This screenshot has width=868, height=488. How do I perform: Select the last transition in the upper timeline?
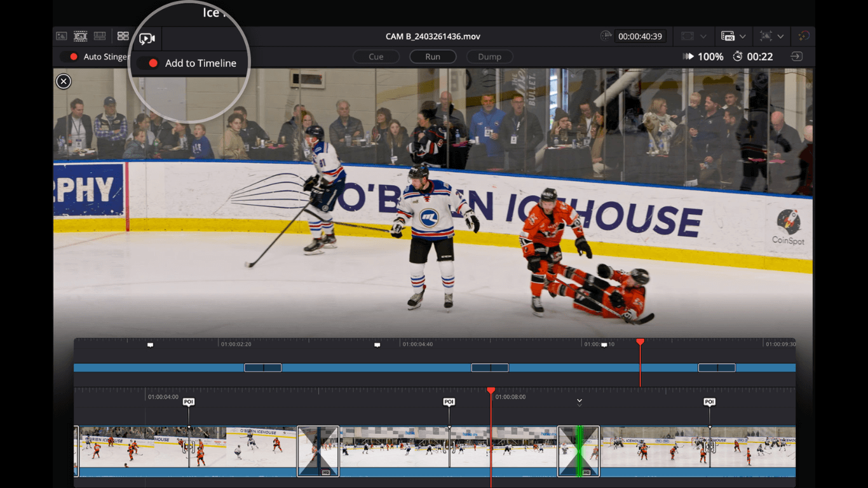717,368
